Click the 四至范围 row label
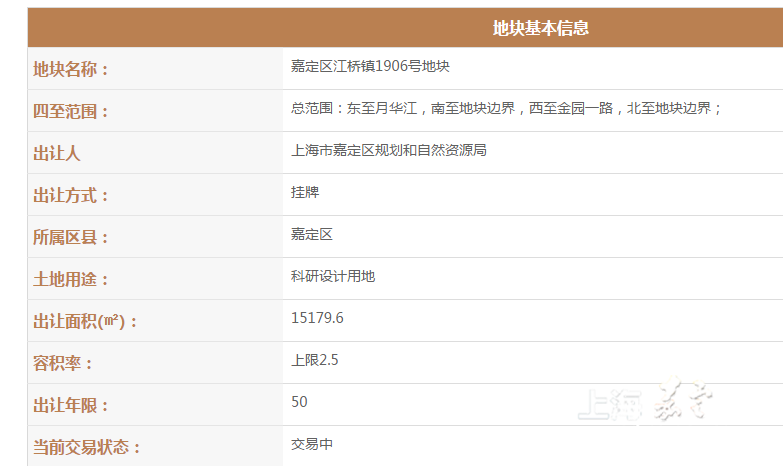The height and width of the screenshot is (466, 783). click(x=71, y=112)
